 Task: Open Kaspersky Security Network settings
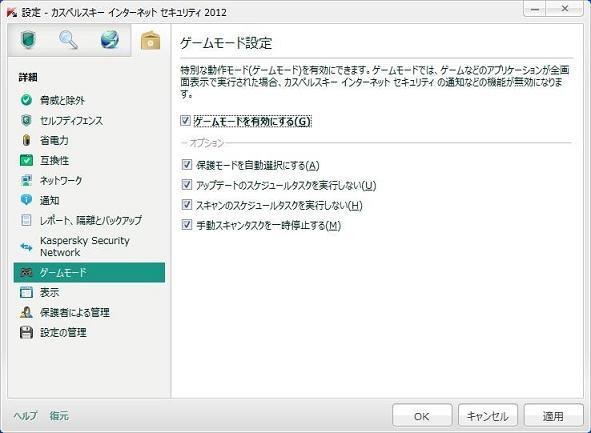89,246
